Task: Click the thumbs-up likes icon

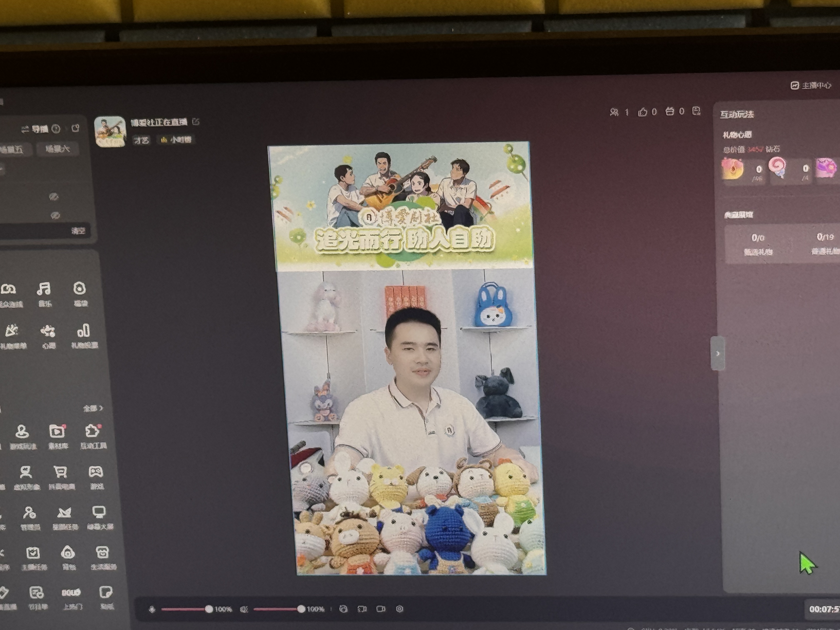Action: click(642, 112)
